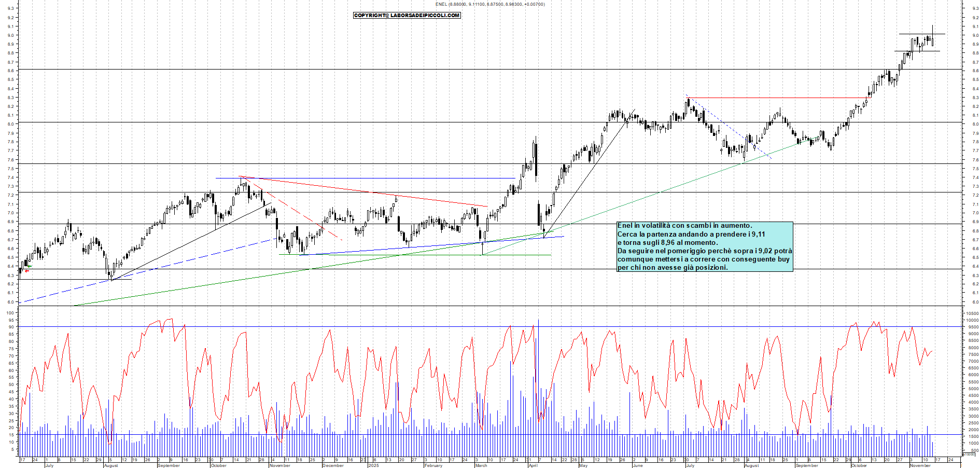Select the ENEL price quote title text
The image size is (980, 468).
point(489,4)
